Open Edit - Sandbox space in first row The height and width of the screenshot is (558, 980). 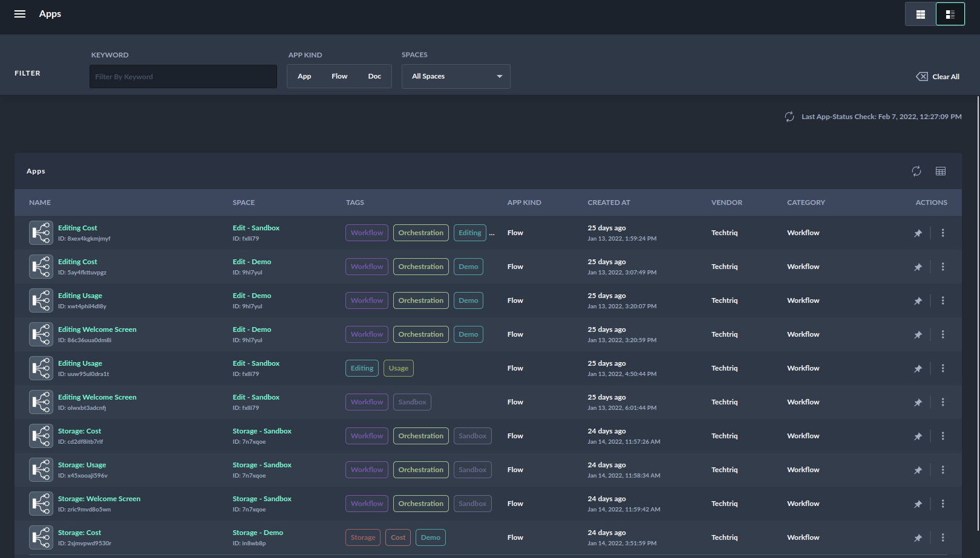pyautogui.click(x=256, y=228)
